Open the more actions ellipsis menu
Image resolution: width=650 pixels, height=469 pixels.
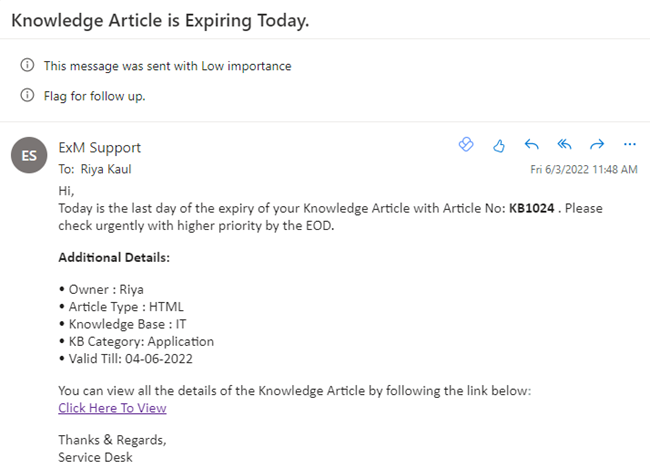coord(630,144)
